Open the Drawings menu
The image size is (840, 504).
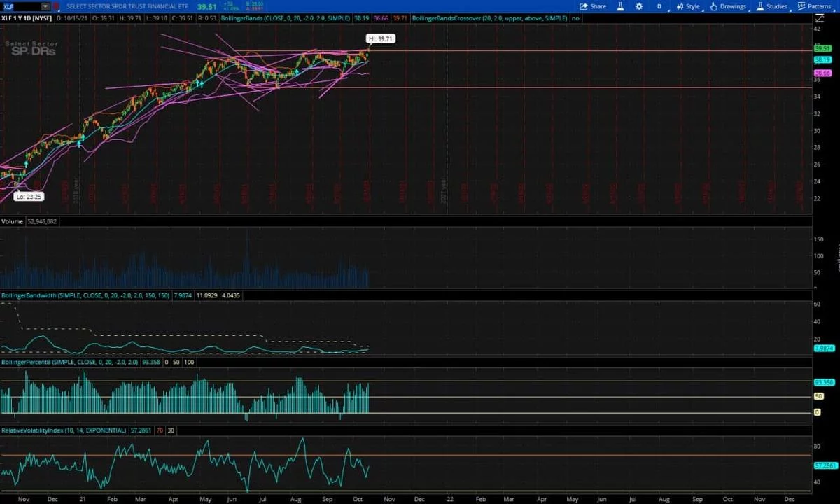(728, 6)
